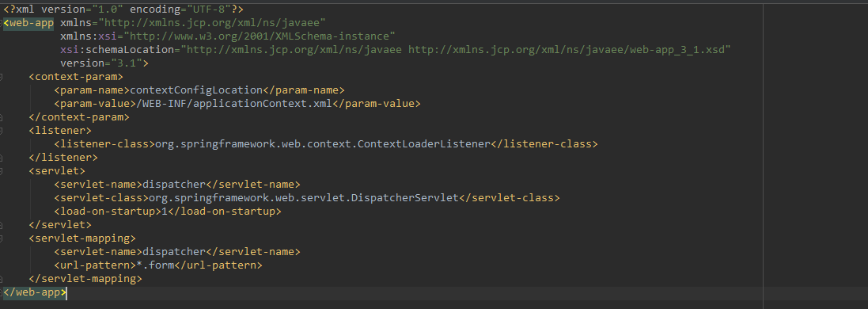Click the closing </param-name> tag

pyautogui.click(x=303, y=90)
